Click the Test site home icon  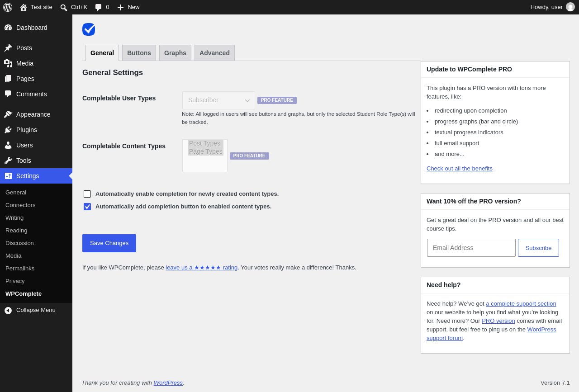[x=24, y=7]
